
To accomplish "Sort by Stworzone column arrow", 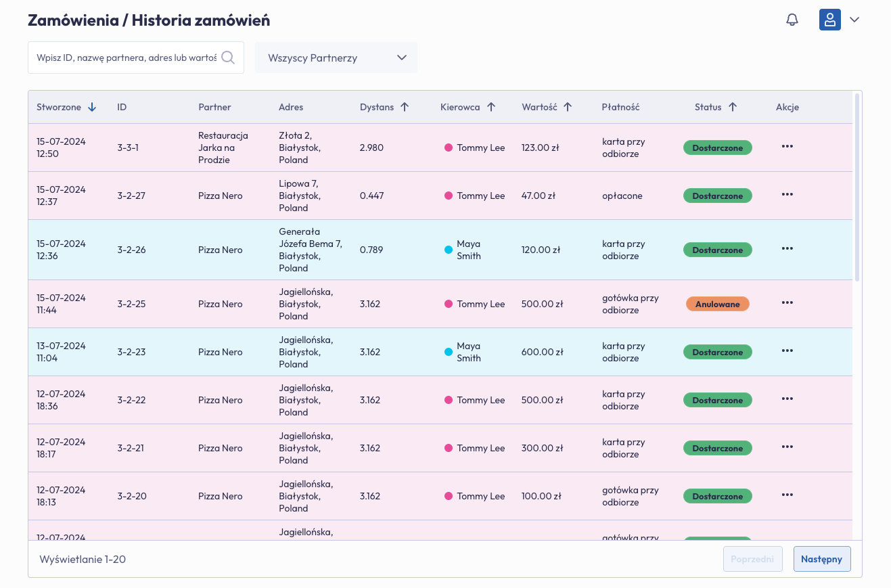I will pyautogui.click(x=92, y=107).
